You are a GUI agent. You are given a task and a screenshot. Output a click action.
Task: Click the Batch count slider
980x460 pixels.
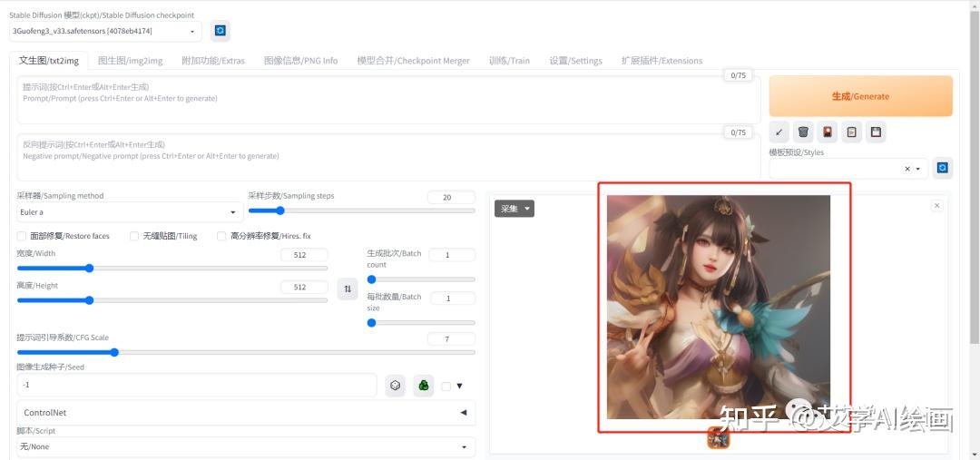[x=421, y=279]
